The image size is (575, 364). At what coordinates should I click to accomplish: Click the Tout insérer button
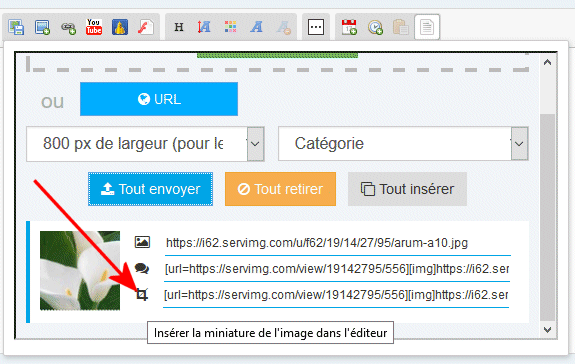[x=407, y=189]
